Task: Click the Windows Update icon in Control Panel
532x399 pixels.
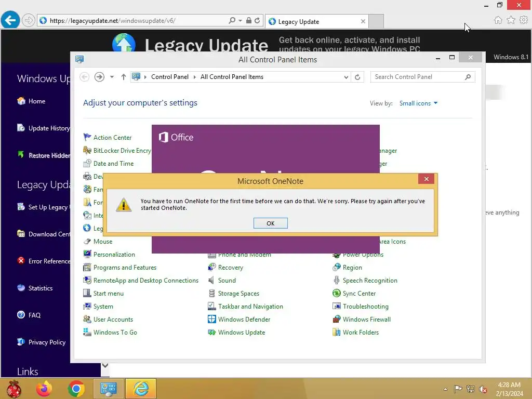Action: [212, 332]
